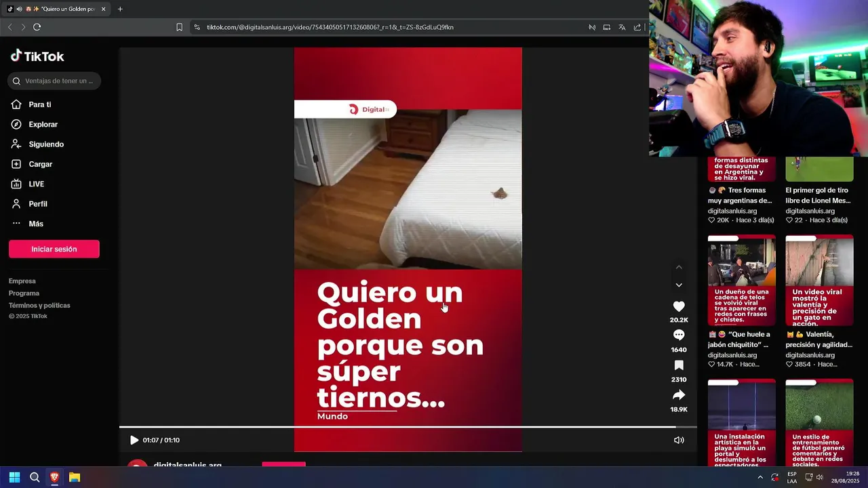Open the Para ti feed
The image size is (868, 488).
[40, 104]
